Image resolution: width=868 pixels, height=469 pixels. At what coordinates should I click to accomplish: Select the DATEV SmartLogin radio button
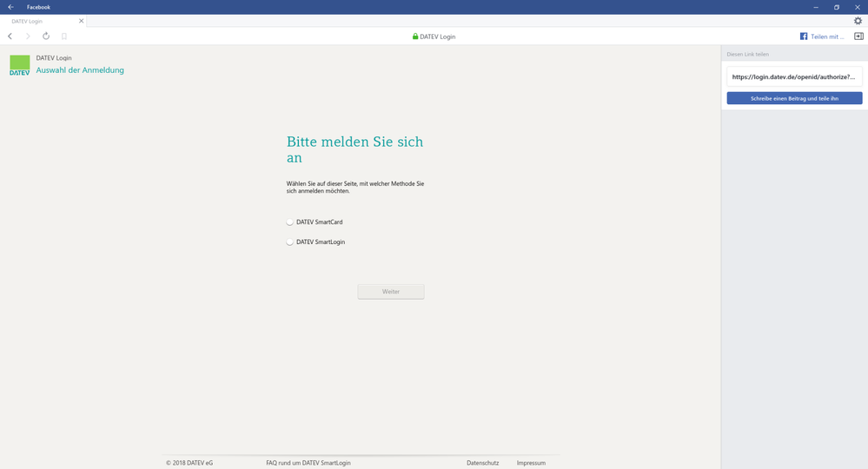click(x=289, y=241)
